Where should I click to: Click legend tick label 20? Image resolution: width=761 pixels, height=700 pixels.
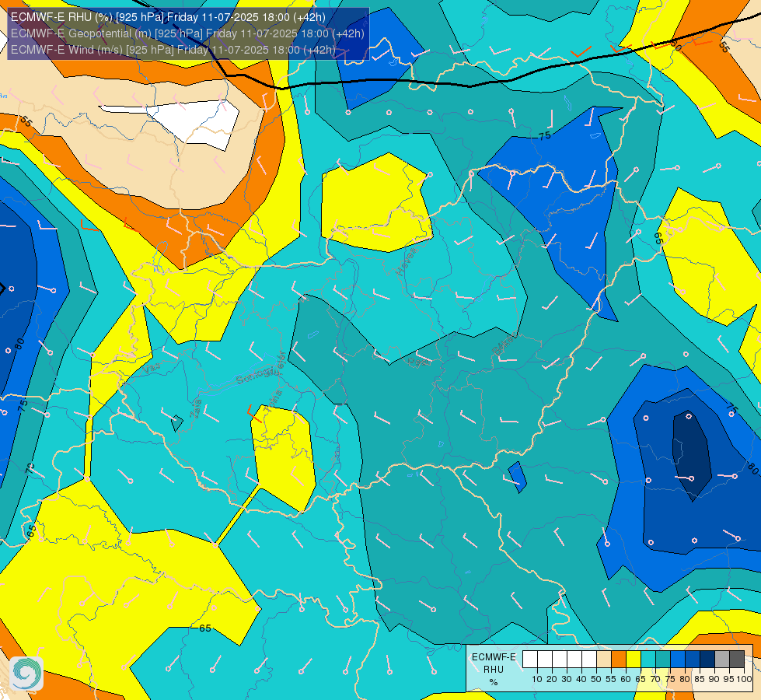click(x=552, y=679)
